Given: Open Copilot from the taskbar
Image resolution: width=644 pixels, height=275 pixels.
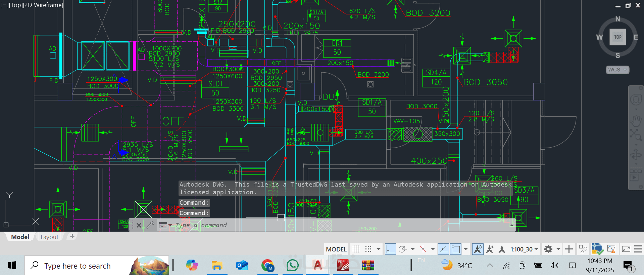Looking at the screenshot, I should point(192,266).
